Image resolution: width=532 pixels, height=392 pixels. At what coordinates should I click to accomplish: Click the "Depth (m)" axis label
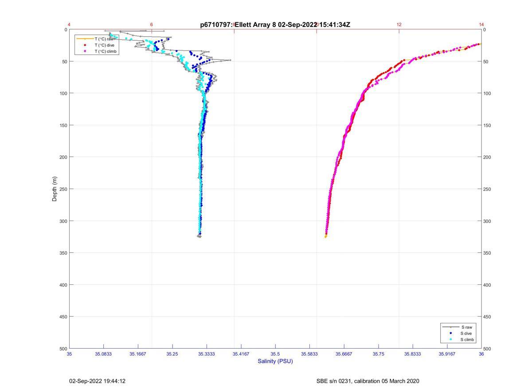(x=55, y=189)
